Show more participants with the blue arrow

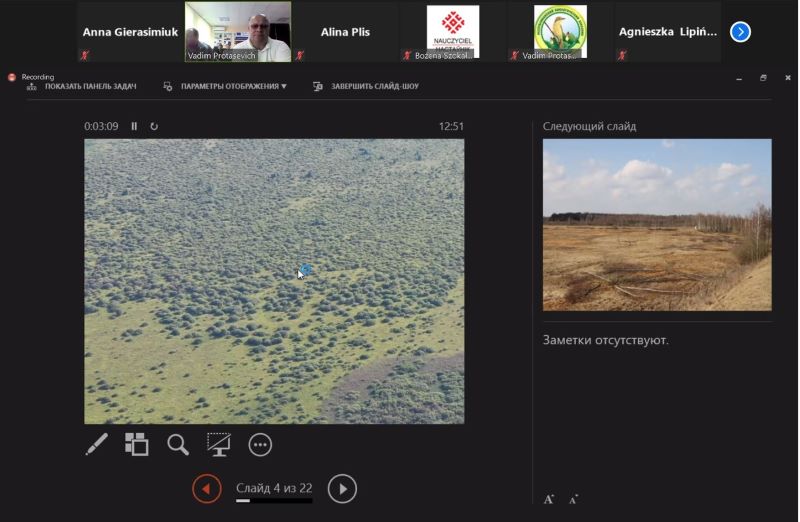(x=740, y=32)
